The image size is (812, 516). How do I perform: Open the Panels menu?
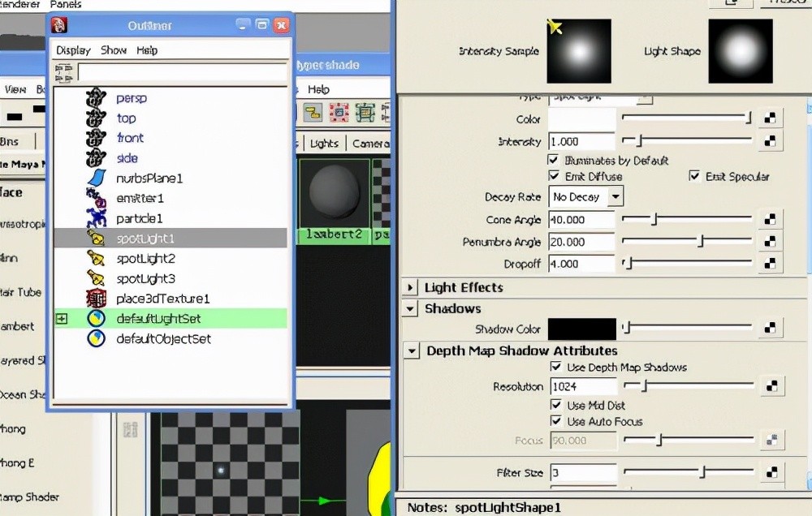coord(66,4)
